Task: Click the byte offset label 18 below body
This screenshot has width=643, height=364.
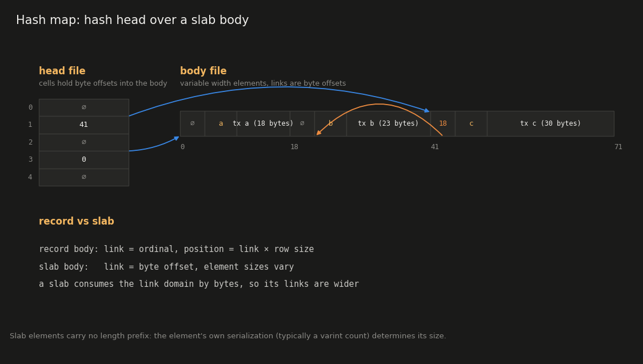Action: [294, 147]
